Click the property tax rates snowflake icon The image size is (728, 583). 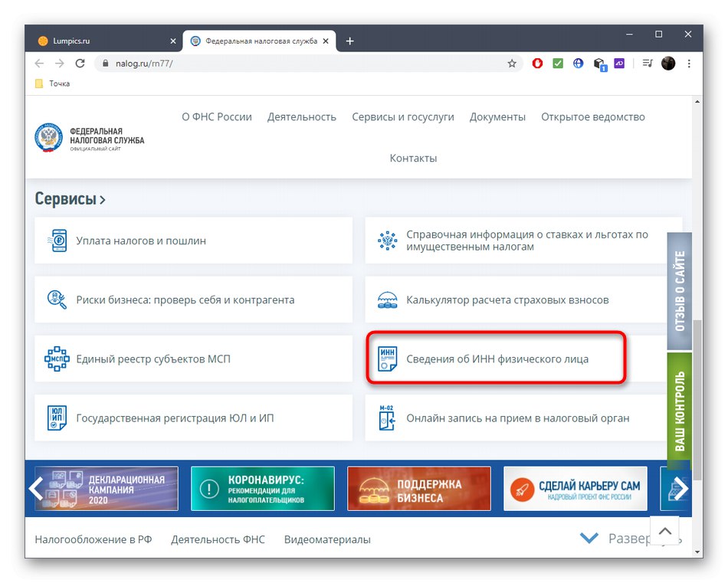[387, 241]
